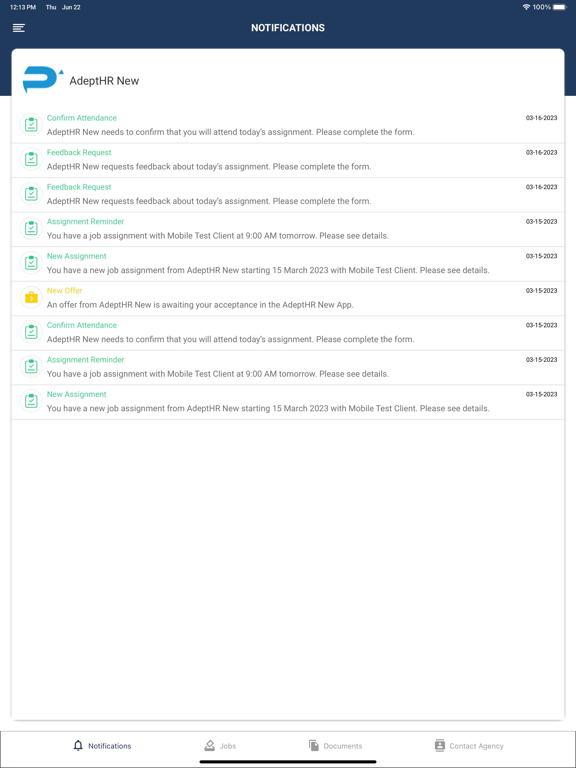Viewport: 576px width, 768px height.
Task: Tap clipboard icon of Confirm Attendance dated 03-15-2023
Action: (31, 332)
